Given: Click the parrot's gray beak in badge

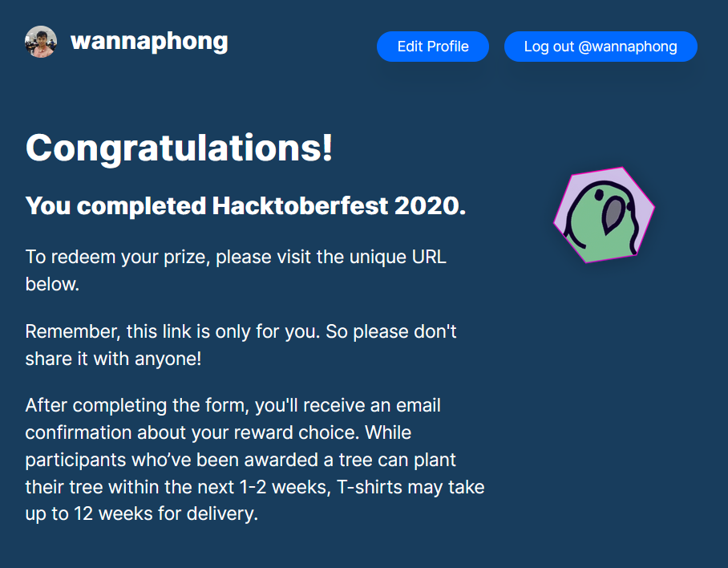Looking at the screenshot, I should pos(615,213).
